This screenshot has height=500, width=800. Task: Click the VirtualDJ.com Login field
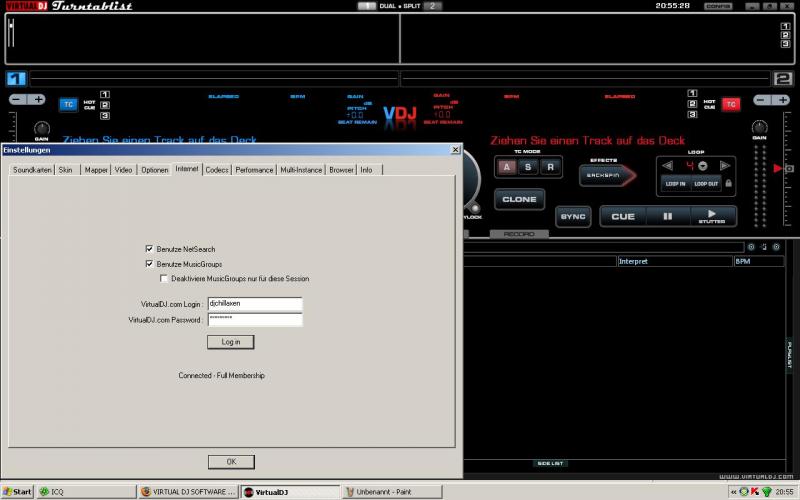click(255, 304)
